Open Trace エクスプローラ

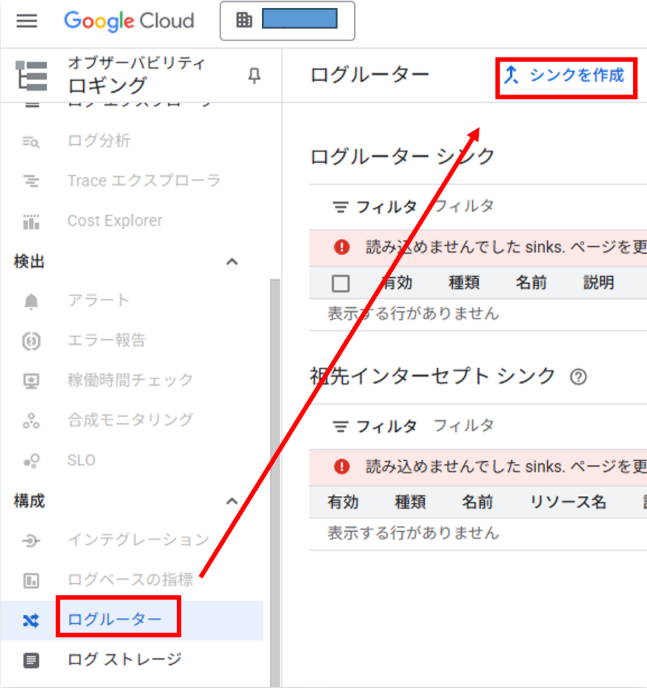tap(144, 181)
